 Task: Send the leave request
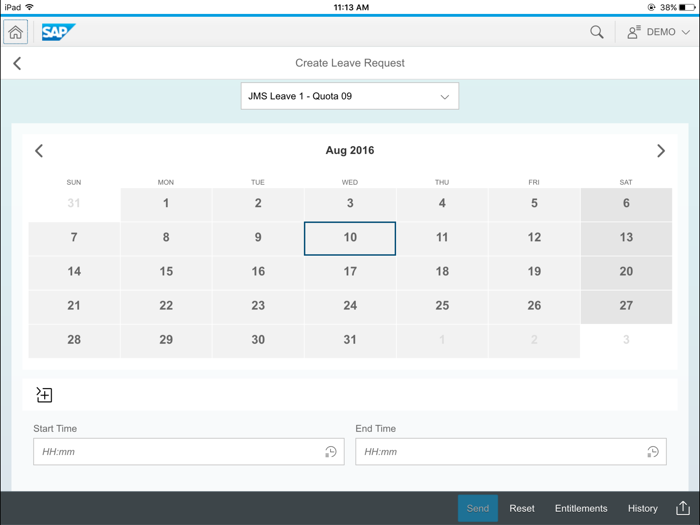pos(478,508)
